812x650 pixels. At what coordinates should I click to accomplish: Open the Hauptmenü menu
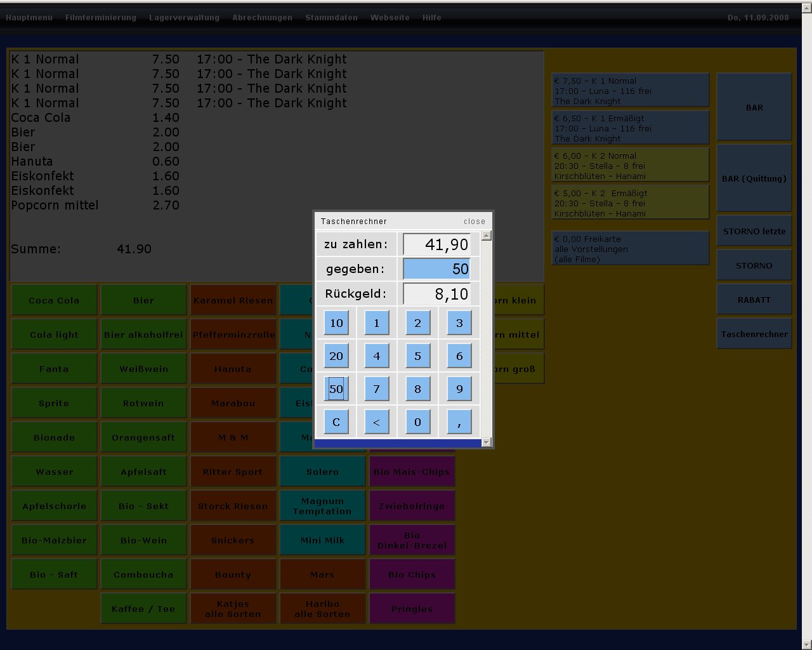[x=29, y=18]
